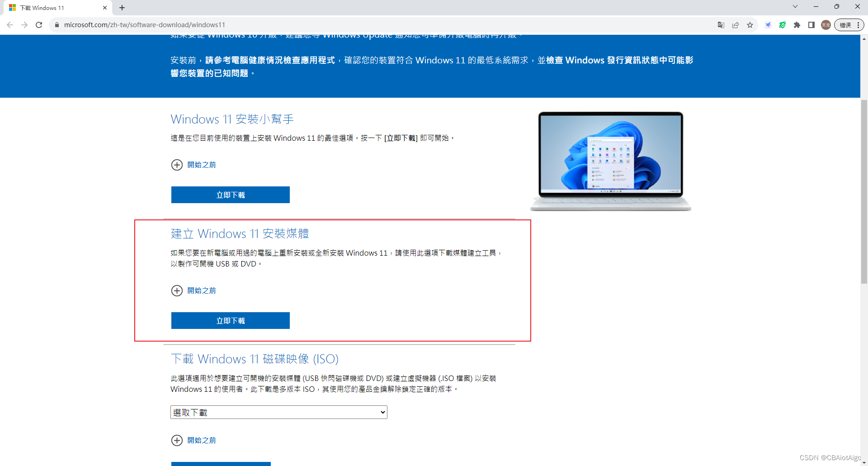Expand 開始之前 under 磁碟映像 (ISO)
The width and height of the screenshot is (868, 466).
(x=193, y=440)
